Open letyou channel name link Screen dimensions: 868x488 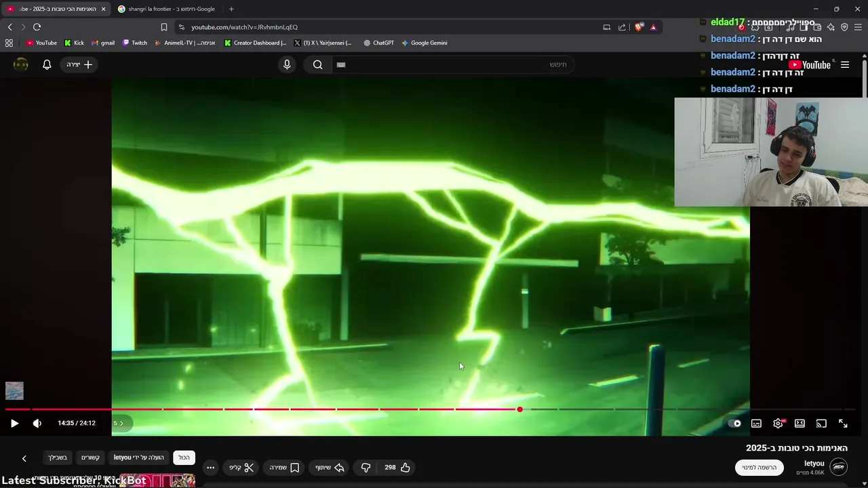pyautogui.click(x=814, y=464)
